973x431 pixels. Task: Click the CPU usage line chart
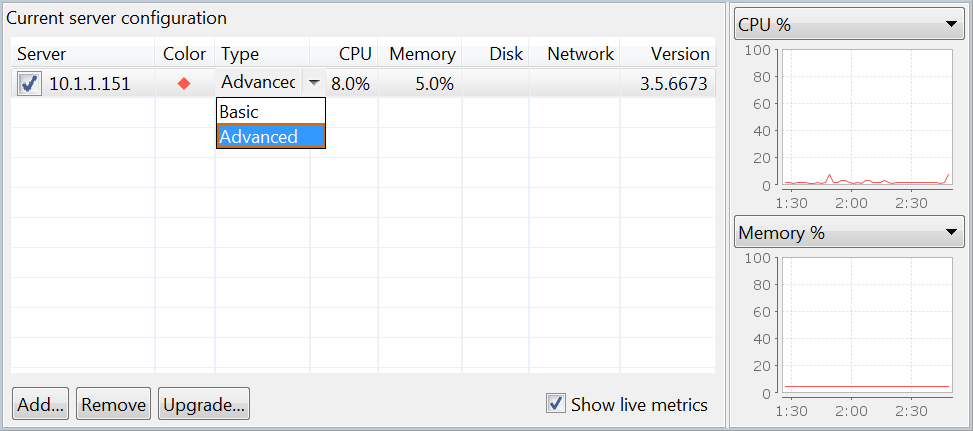coord(867,117)
